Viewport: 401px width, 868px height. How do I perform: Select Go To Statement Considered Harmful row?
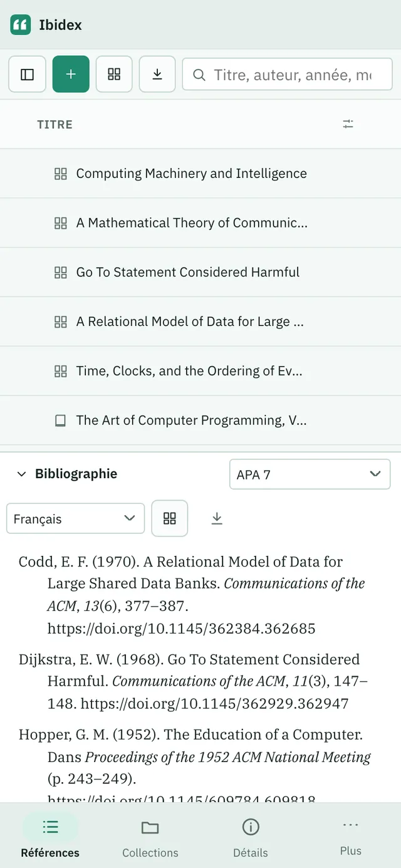[x=200, y=272]
